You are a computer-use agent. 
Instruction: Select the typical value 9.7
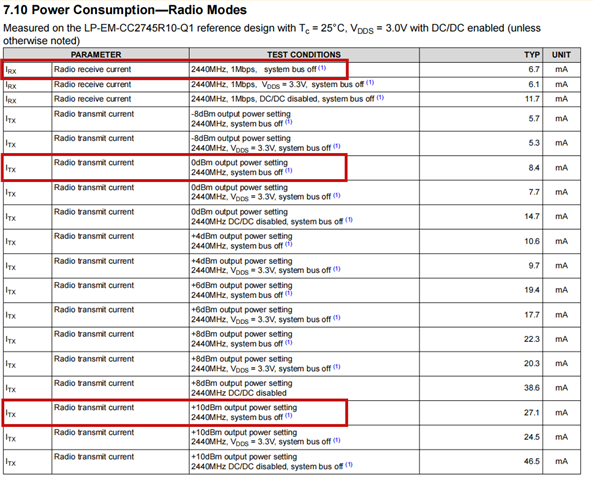[534, 266]
